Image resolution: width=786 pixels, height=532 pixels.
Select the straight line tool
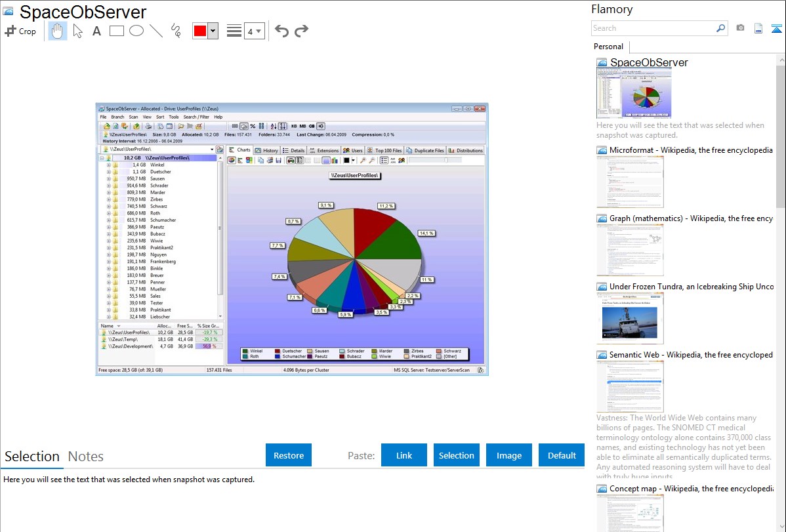(156, 31)
